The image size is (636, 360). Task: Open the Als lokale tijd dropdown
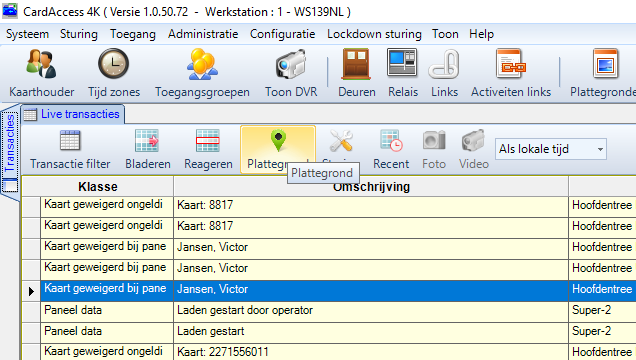tap(550, 149)
